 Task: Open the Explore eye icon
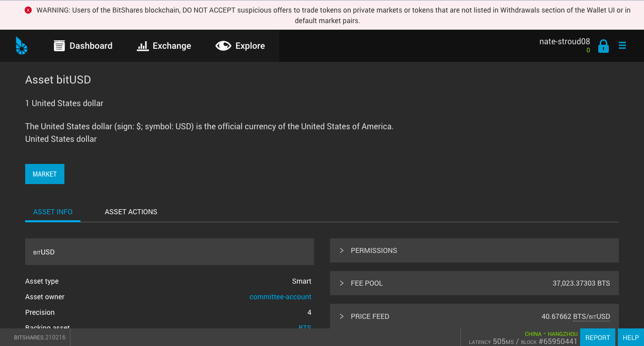tap(223, 46)
